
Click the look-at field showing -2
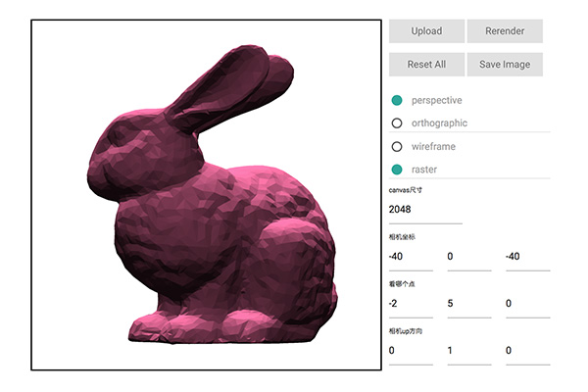pos(411,304)
